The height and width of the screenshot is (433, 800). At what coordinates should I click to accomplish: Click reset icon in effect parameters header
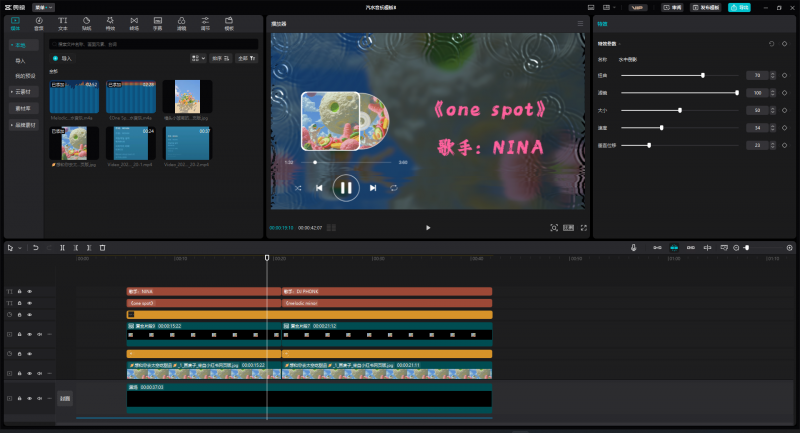pos(771,44)
